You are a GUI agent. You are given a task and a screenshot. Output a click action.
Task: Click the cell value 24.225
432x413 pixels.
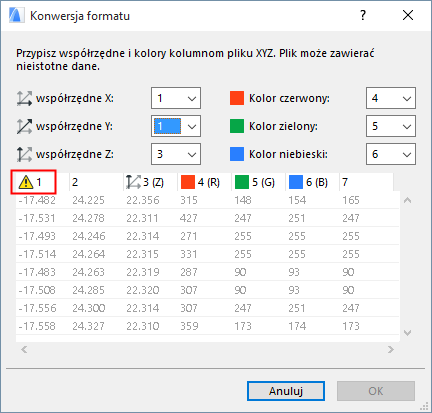tap(88, 200)
